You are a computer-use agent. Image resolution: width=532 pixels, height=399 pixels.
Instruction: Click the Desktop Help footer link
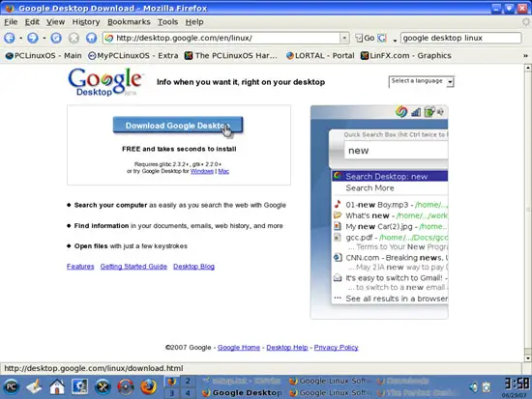tap(287, 348)
